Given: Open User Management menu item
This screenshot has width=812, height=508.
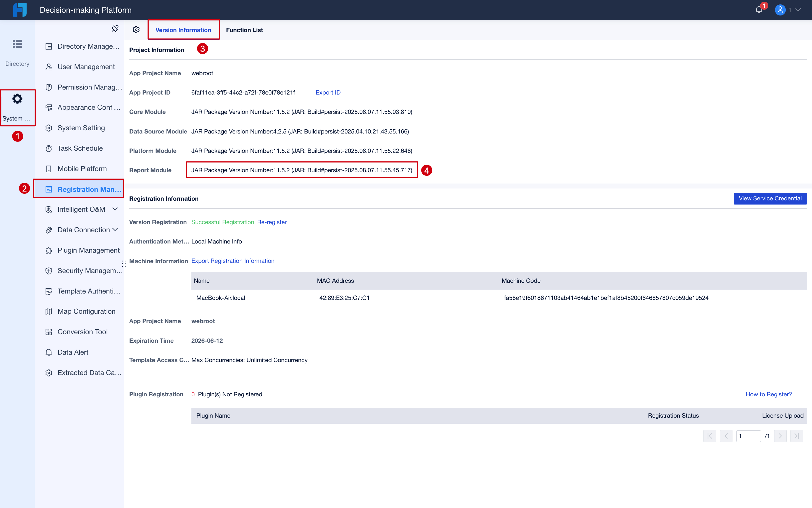Looking at the screenshot, I should point(80,67).
